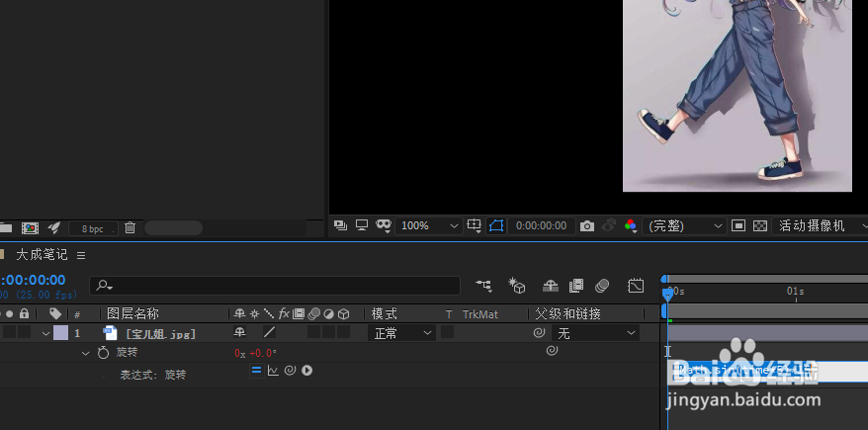Collapse the 宝儿姐.jpg layer properties

click(45, 333)
